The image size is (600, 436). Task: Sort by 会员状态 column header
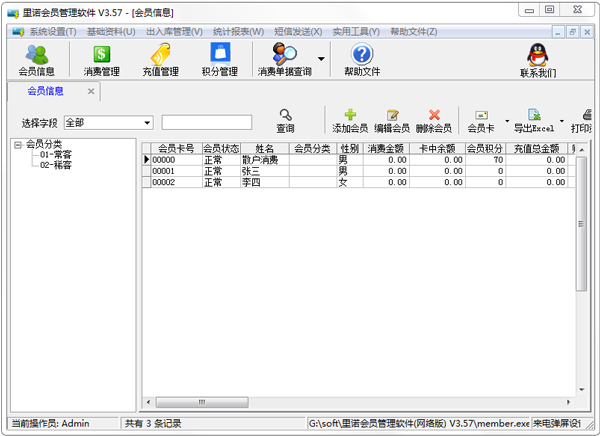221,149
